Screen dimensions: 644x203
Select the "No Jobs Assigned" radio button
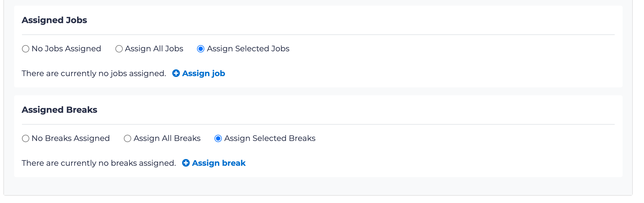[25, 49]
